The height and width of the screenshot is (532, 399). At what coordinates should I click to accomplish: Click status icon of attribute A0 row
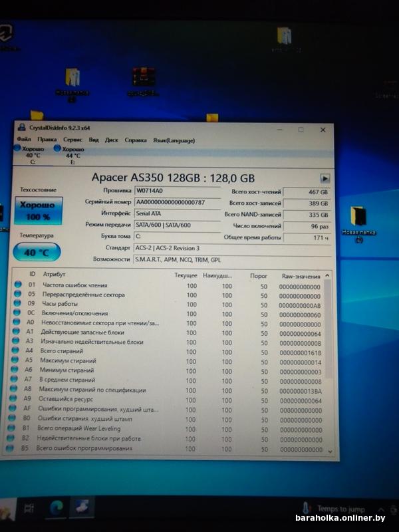click(x=16, y=322)
